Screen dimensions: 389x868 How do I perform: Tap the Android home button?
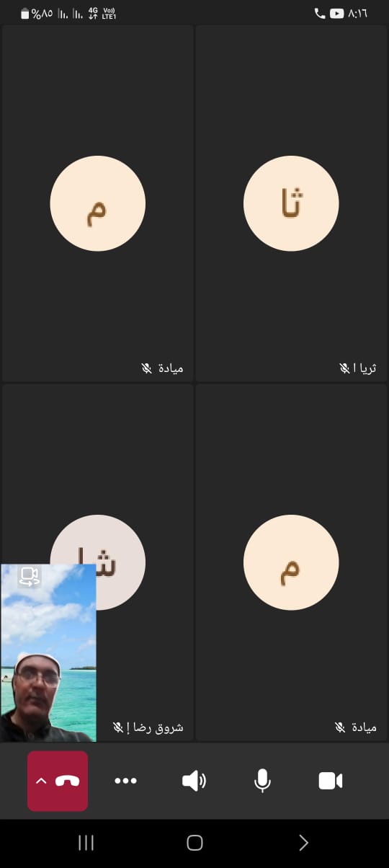[194, 843]
